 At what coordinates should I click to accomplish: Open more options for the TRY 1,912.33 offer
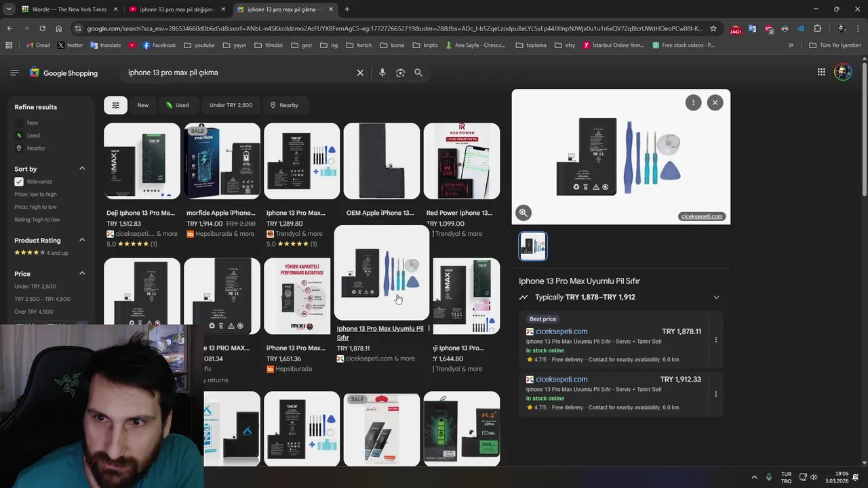click(715, 394)
